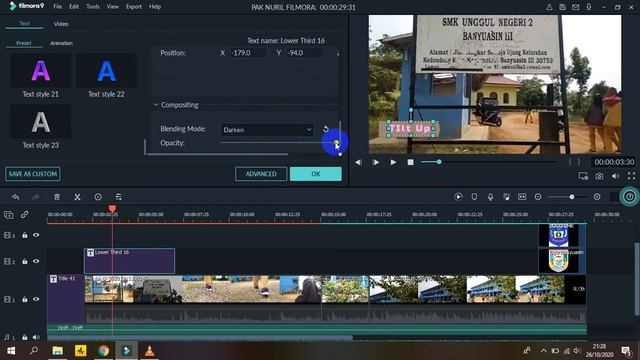The height and width of the screenshot is (360, 640).
Task: Click the Opacity slider handle
Action: (336, 143)
